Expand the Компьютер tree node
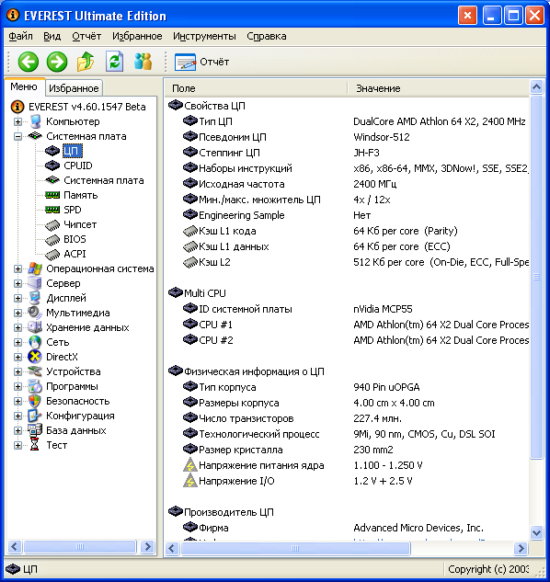Screen dimensions: 550x582 [x=17, y=122]
